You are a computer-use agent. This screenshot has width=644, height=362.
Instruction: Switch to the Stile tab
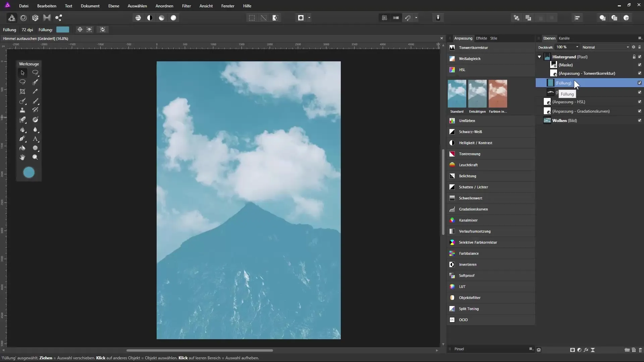[494, 38]
